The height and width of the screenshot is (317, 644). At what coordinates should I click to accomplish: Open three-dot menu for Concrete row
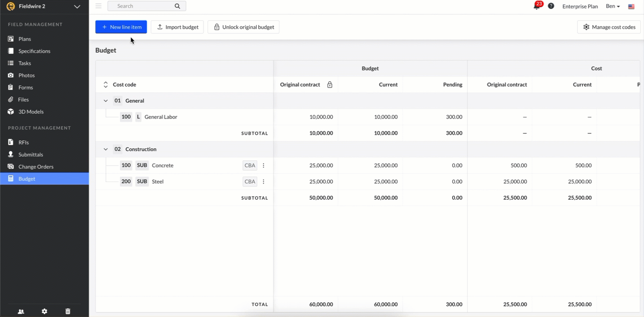(264, 165)
